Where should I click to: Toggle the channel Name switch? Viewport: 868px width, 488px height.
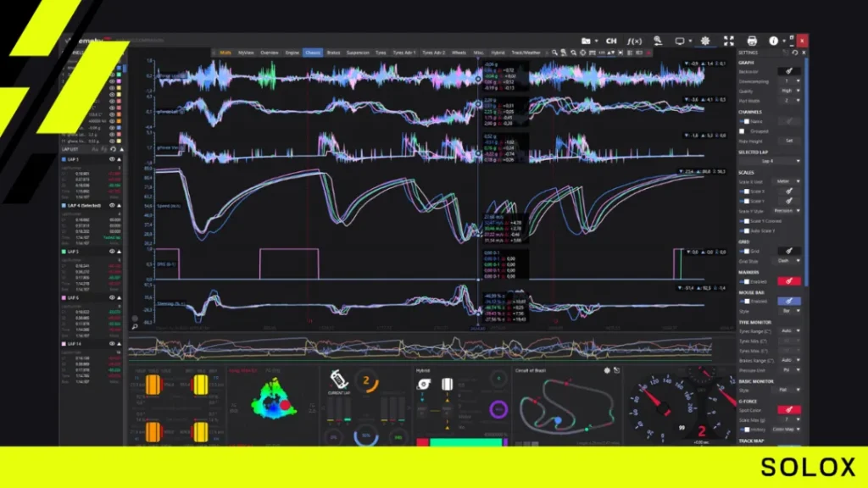point(745,121)
